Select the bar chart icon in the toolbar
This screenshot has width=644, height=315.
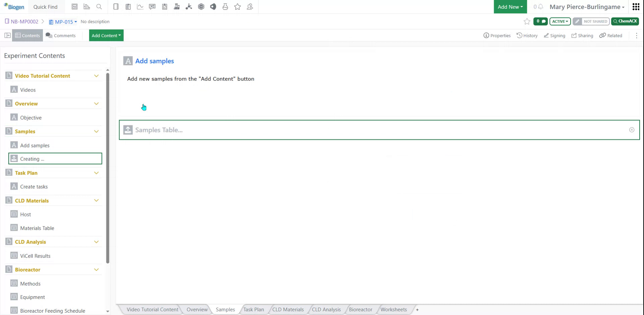87,6
